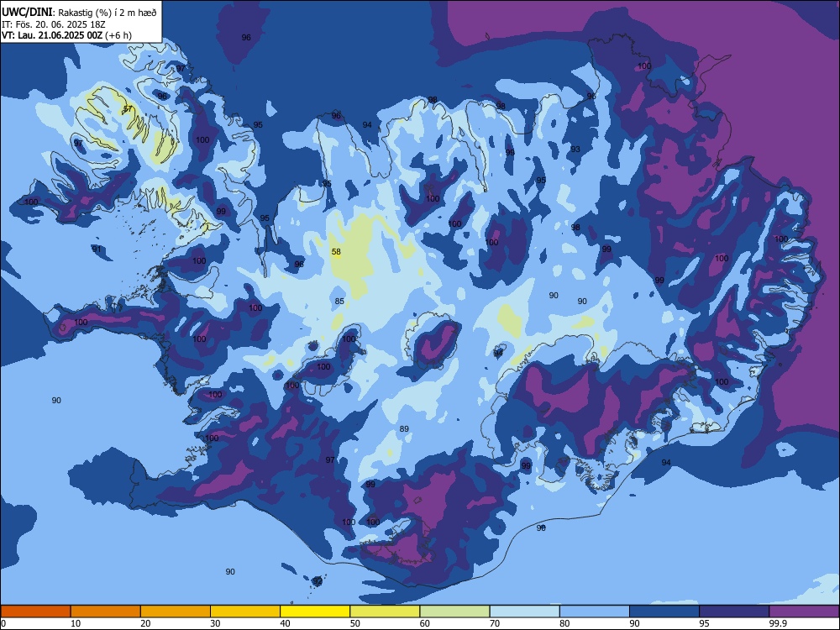840x630 pixels.
Task: Click the pale blue 70–80 legend swatch
Action: [x=524, y=612]
